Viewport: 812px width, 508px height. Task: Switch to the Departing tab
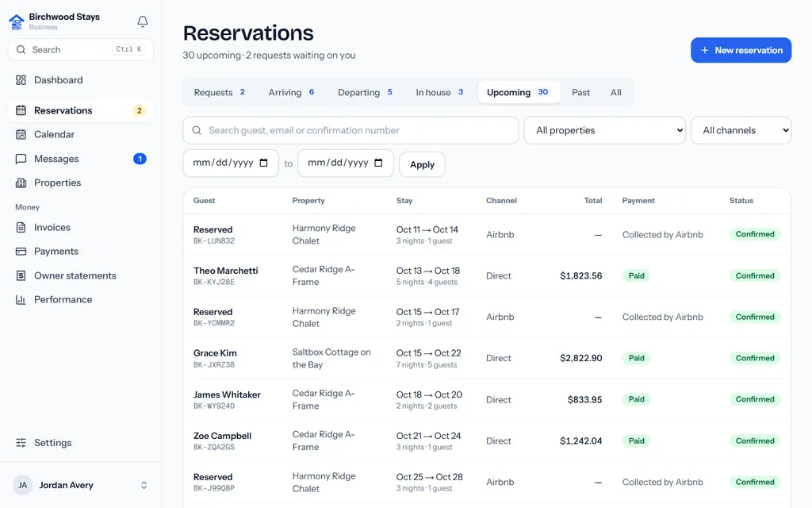click(x=365, y=92)
